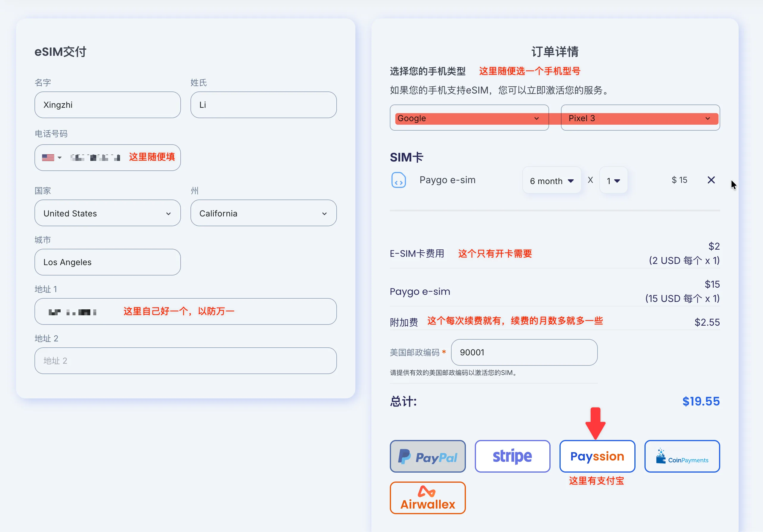Click the 附加费 label
The height and width of the screenshot is (532, 763).
(x=404, y=322)
